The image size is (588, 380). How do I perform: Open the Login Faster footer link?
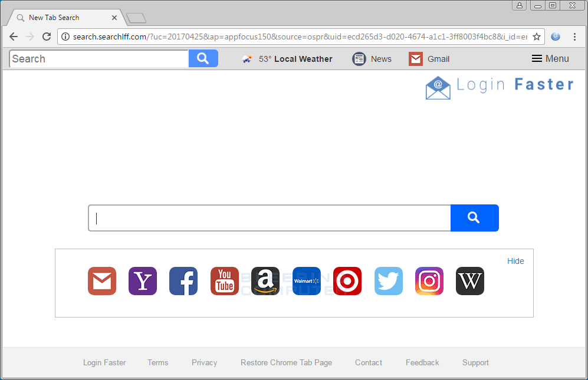(104, 362)
